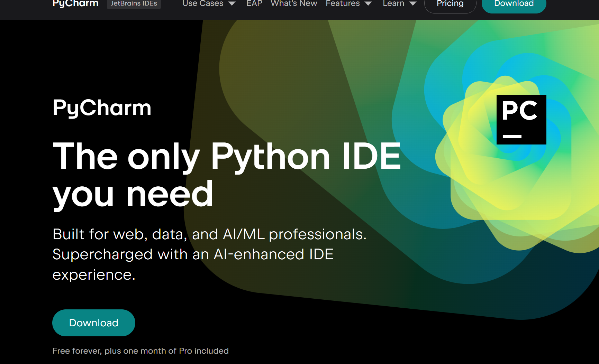
Task: Go to the EAP page
Action: click(254, 3)
